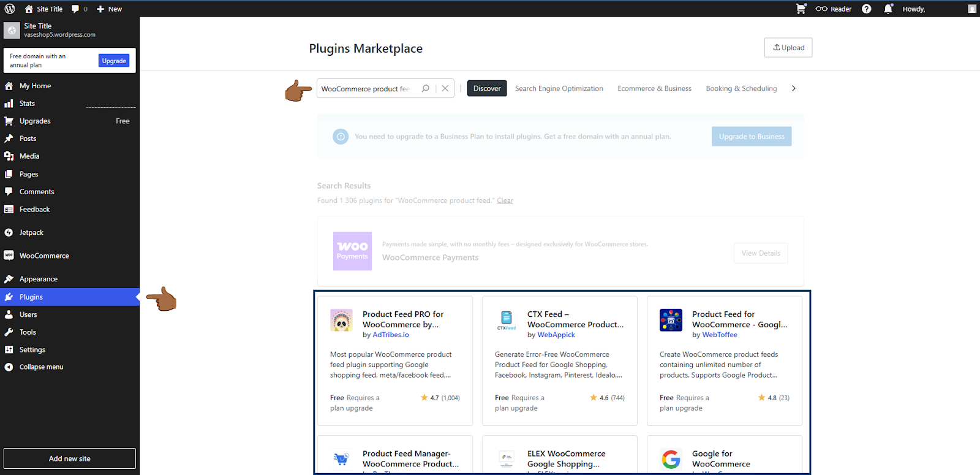Open Product Feed PRO for WooCommerce title
This screenshot has height=475, width=980.
click(x=403, y=319)
